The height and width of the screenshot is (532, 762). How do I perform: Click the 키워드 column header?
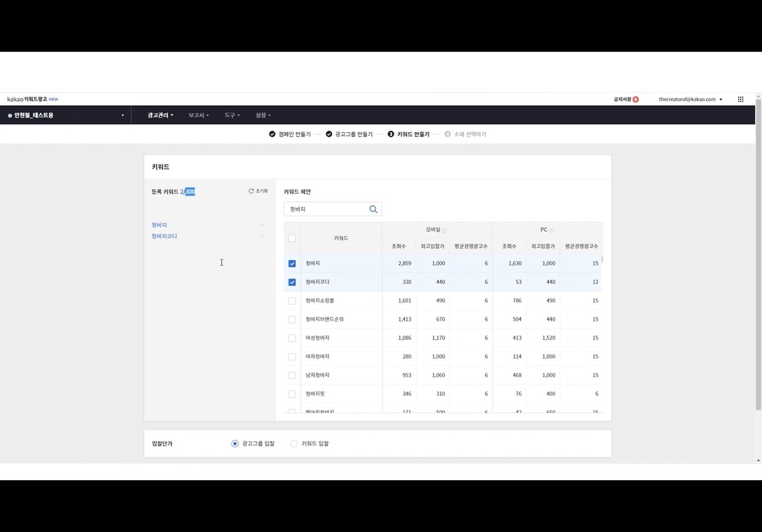(341, 238)
